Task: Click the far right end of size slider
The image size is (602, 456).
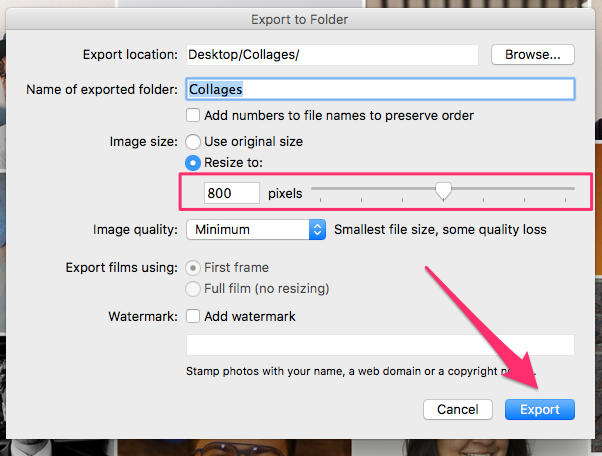Action: [573, 190]
